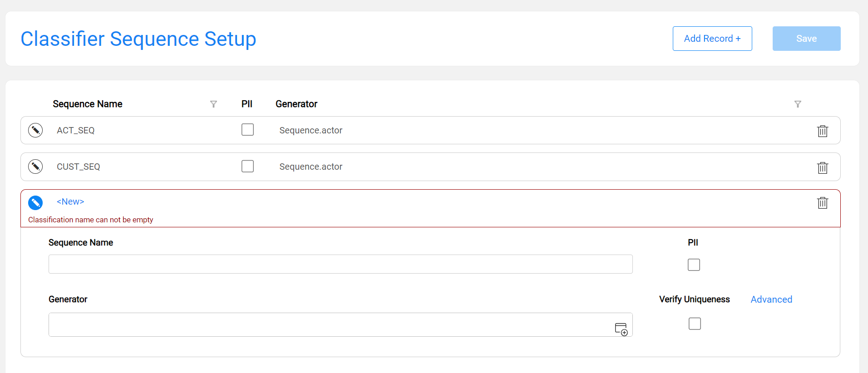The width and height of the screenshot is (868, 373).
Task: Toggle PII checkbox for CUST_SEQ
Action: coord(247,166)
